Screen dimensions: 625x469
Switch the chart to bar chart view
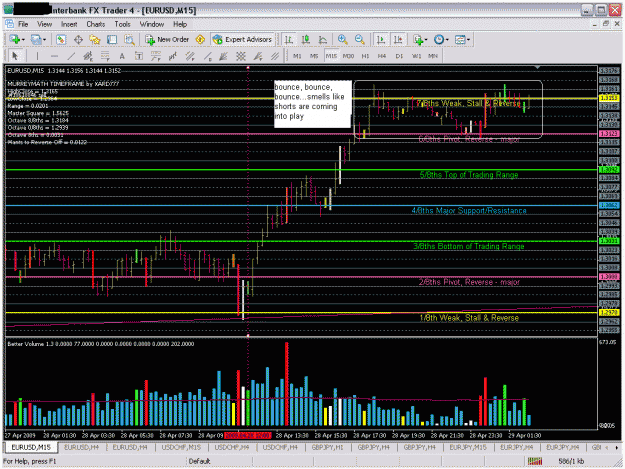(x=289, y=39)
